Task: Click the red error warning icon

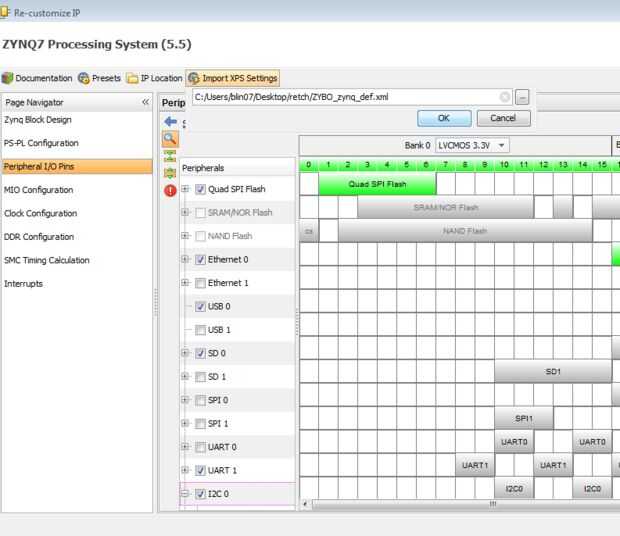Action: (x=170, y=191)
